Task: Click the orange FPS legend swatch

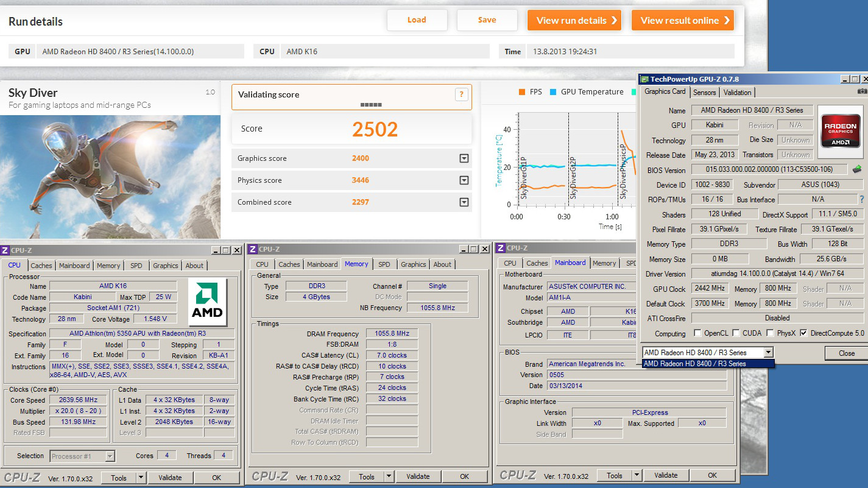Action: click(x=522, y=92)
